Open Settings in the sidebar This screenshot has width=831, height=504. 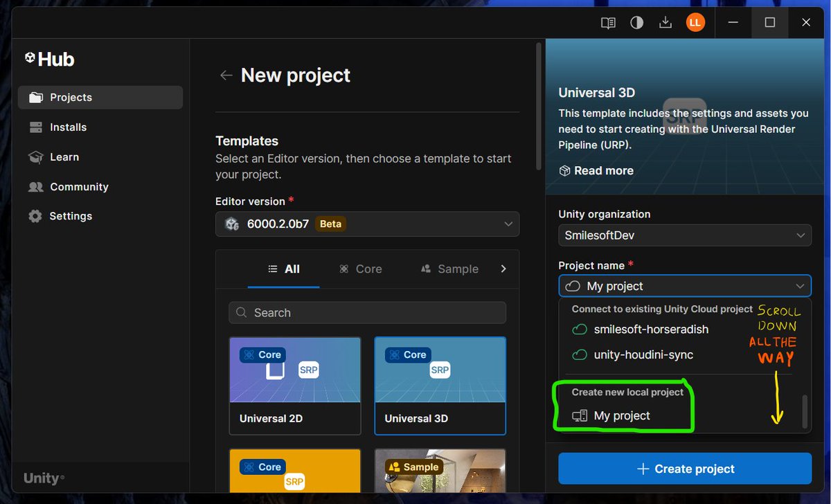pos(100,216)
